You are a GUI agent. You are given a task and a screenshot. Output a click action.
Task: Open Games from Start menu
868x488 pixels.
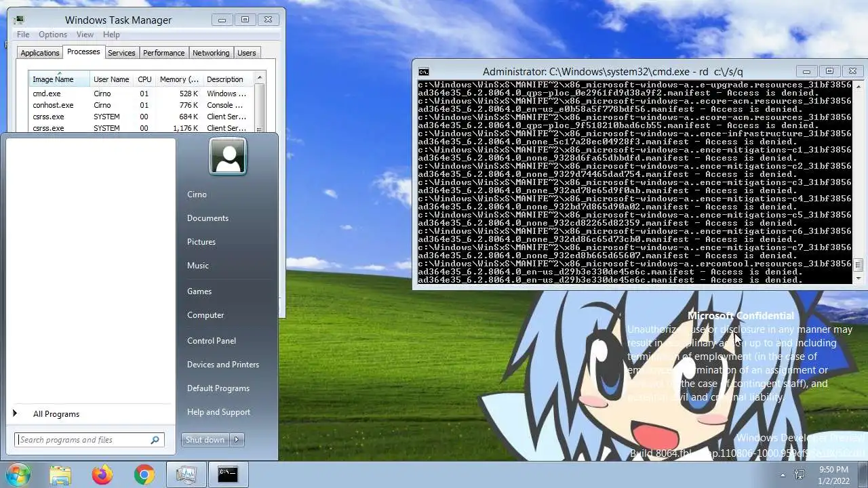(199, 291)
